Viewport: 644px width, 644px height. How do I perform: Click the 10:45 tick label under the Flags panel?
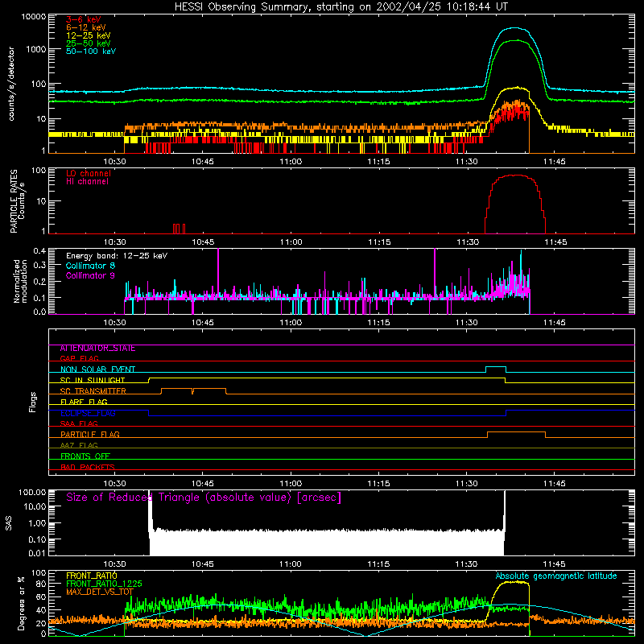(203, 484)
